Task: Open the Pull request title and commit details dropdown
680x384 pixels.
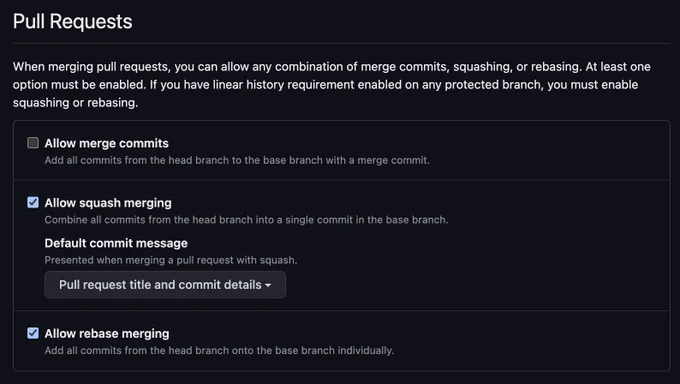Action: click(x=165, y=285)
